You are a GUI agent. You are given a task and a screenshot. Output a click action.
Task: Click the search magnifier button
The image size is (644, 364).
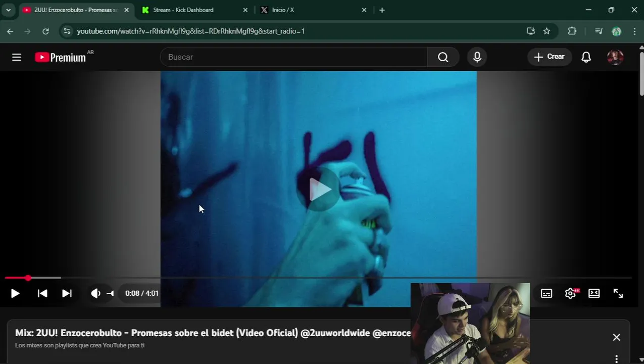click(x=443, y=57)
